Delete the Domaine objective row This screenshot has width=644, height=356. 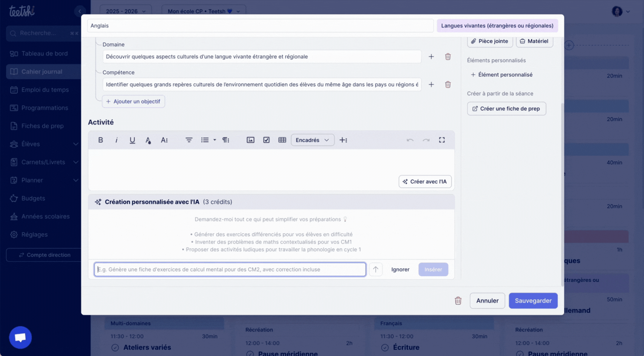[448, 57]
